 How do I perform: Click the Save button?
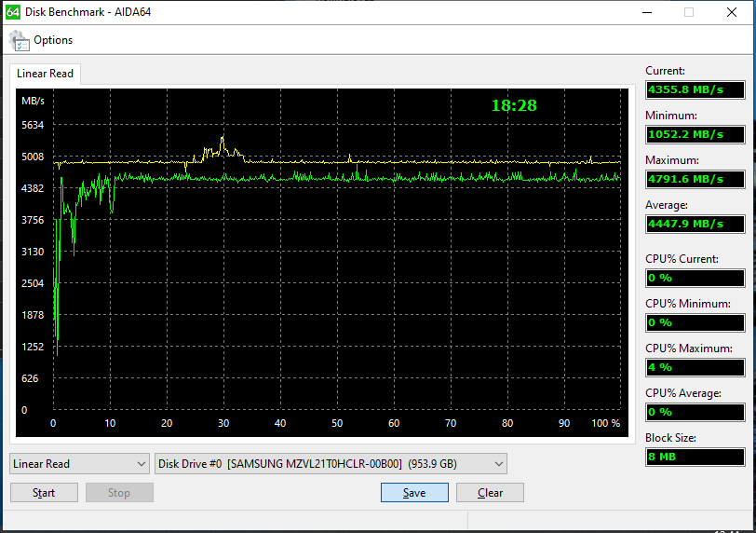pyautogui.click(x=414, y=493)
